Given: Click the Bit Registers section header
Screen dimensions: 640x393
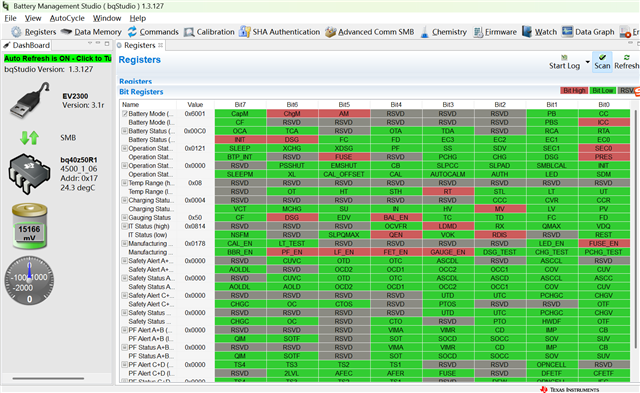Looking at the screenshot, I should click(141, 92).
